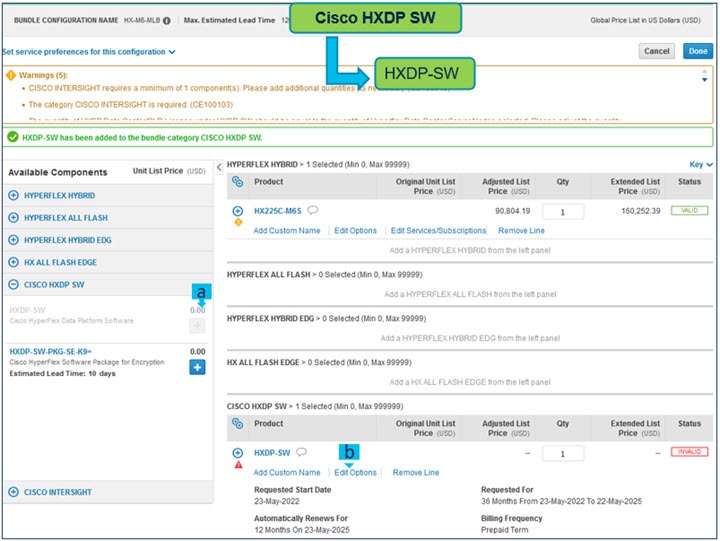Click red error triangle under HXDP-SW
Screen dimensions: 720x541
tap(238, 465)
